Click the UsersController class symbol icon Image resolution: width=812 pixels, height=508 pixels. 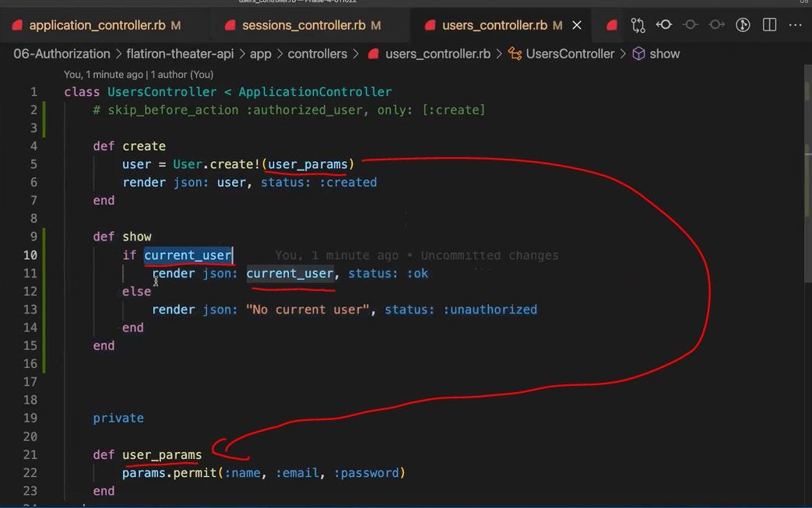(x=514, y=54)
